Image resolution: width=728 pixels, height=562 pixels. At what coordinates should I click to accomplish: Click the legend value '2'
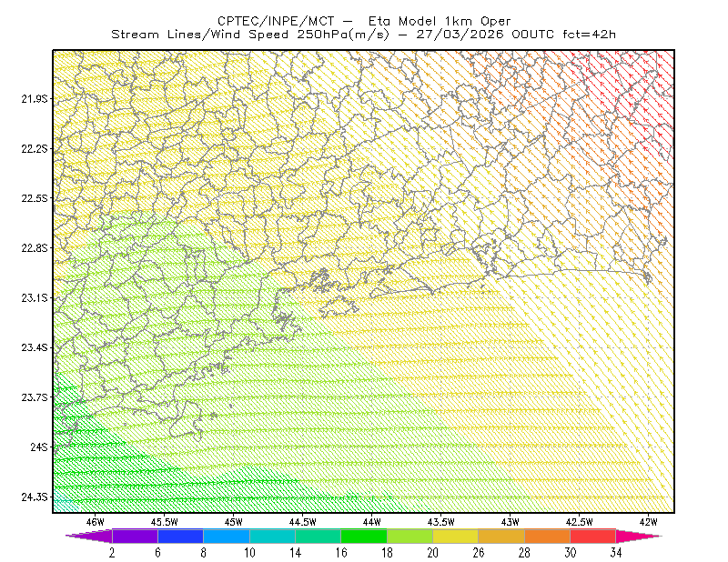(x=112, y=553)
